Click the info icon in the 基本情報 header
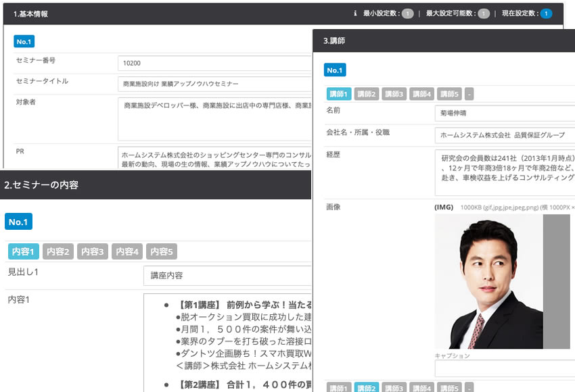Viewport: 575px width, 392px height. point(355,14)
